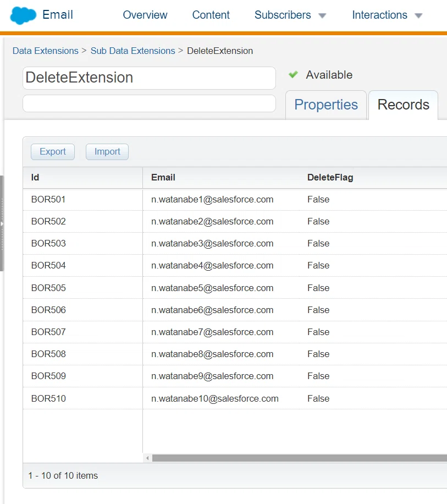Switch to the Properties tab
This screenshot has height=504, width=447.
326,105
